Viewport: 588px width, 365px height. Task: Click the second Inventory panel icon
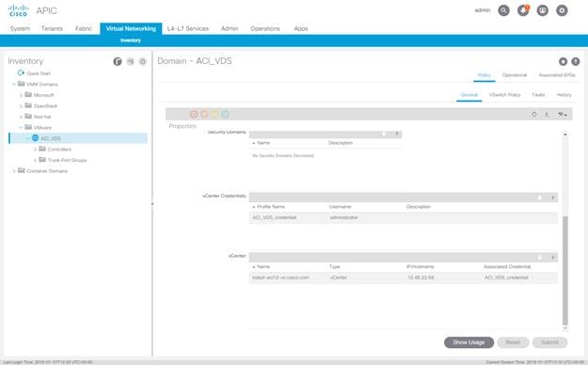pos(130,61)
